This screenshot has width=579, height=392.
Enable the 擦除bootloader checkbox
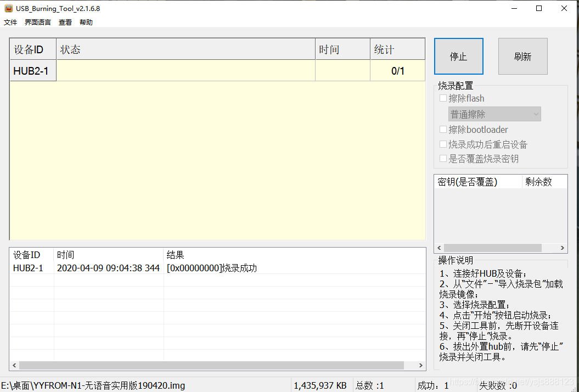coord(443,129)
